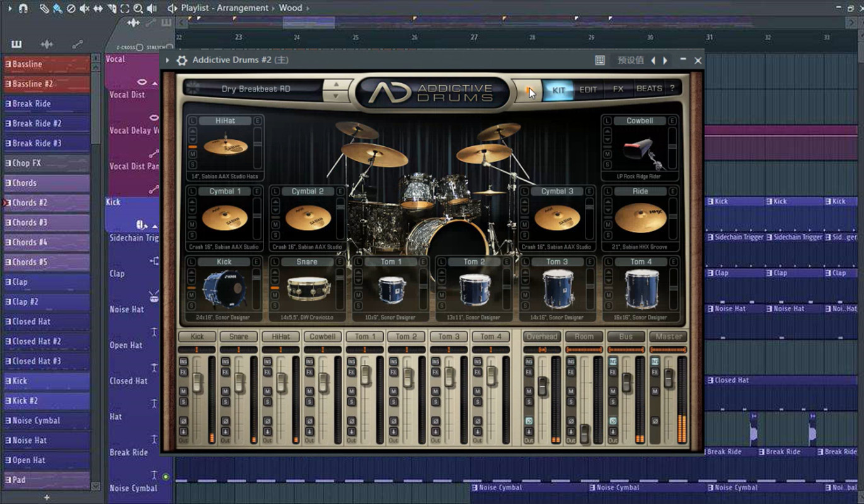Select the Mute tool (speaker with x)

84,8
